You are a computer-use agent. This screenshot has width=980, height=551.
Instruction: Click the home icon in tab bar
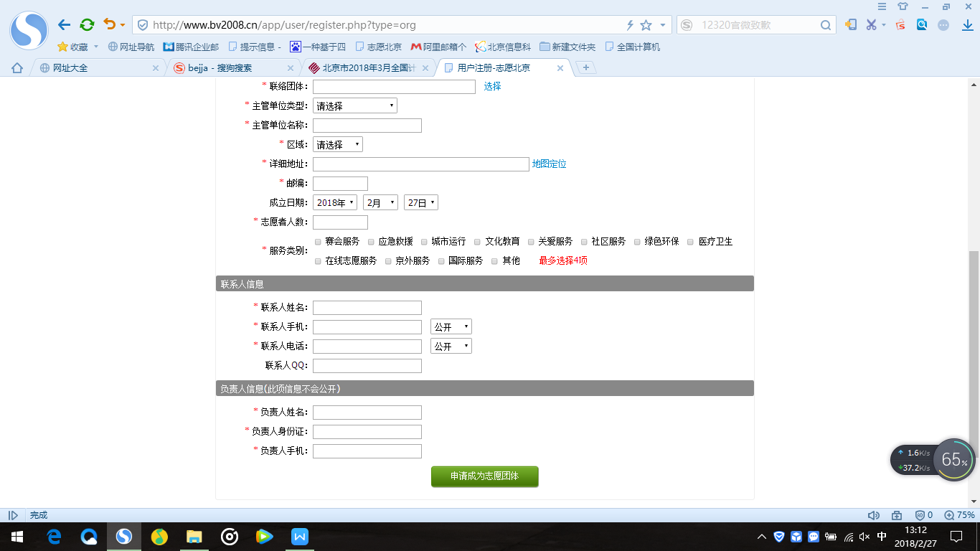pyautogui.click(x=17, y=68)
